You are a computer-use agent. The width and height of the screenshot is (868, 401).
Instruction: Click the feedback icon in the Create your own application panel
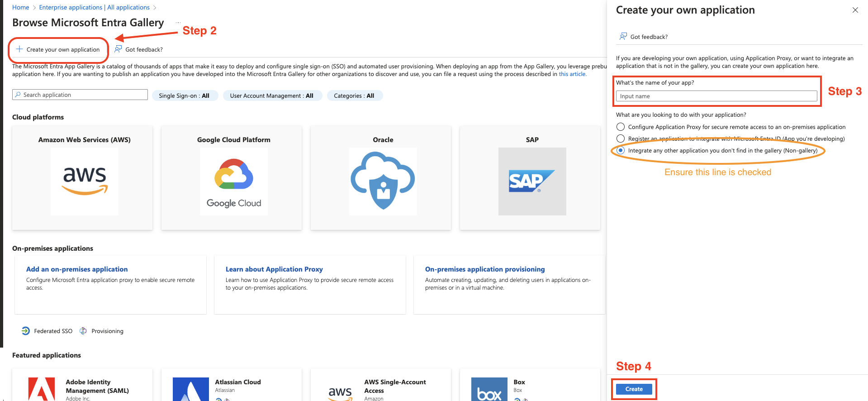623,36
